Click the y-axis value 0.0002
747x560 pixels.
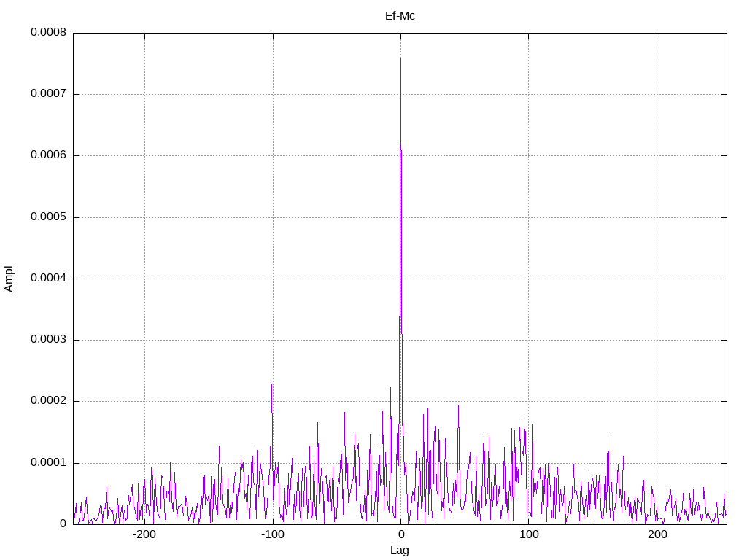[48, 400]
